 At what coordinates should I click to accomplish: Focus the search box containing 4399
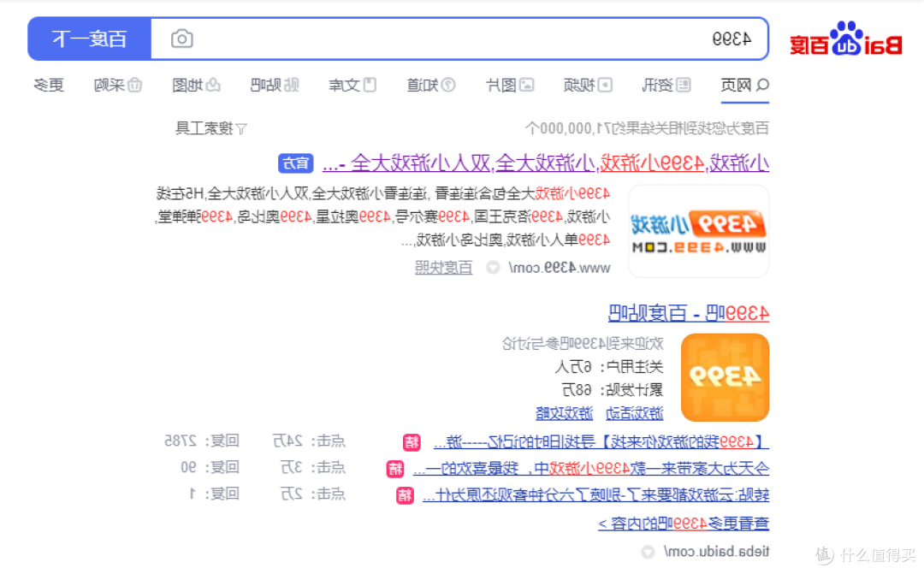[459, 38]
